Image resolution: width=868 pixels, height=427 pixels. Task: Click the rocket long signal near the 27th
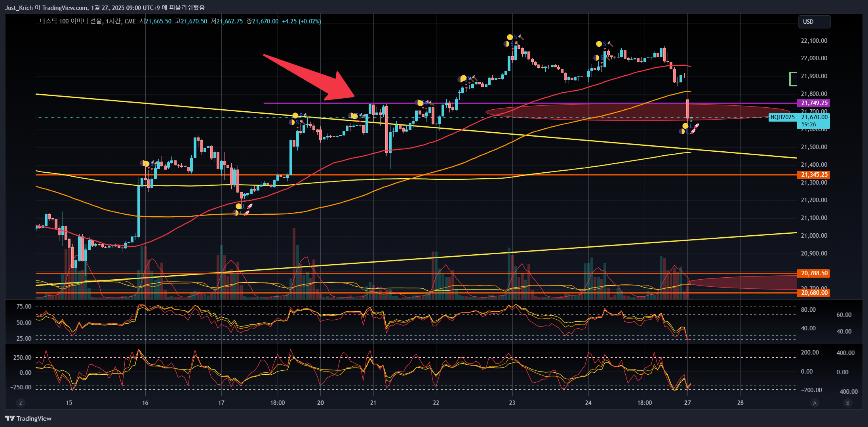point(695,128)
